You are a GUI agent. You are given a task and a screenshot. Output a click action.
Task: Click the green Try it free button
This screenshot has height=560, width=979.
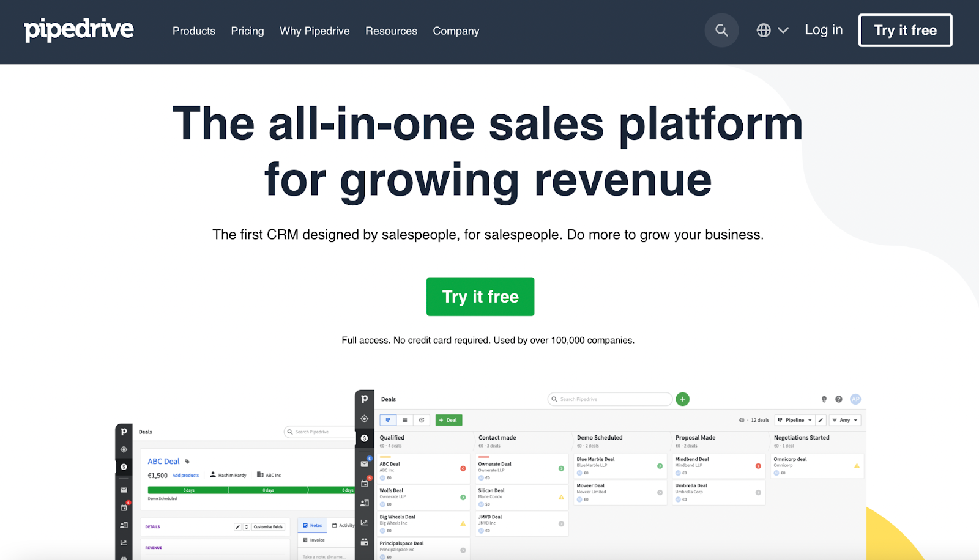[x=480, y=297]
